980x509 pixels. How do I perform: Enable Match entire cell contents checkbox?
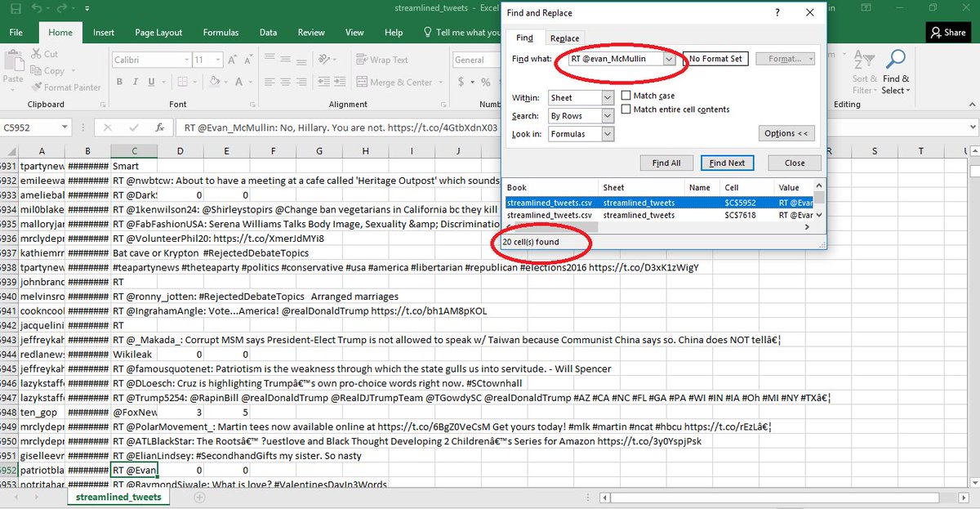626,109
